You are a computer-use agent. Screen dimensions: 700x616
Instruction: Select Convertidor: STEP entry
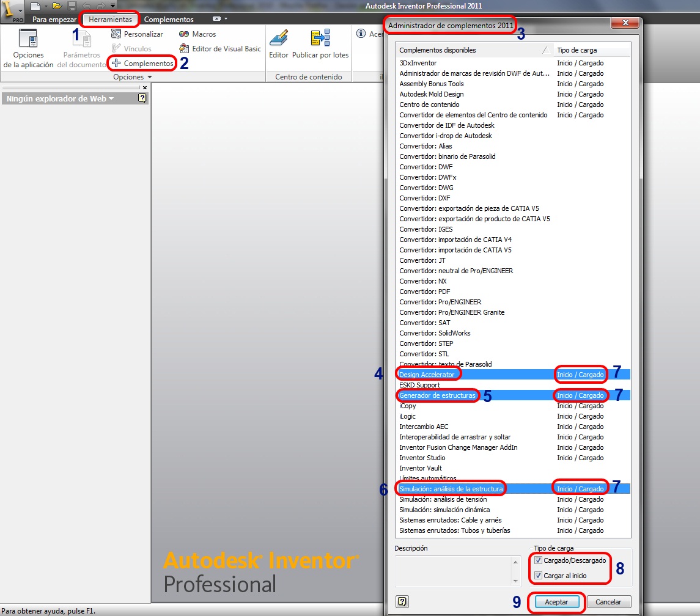513,343
